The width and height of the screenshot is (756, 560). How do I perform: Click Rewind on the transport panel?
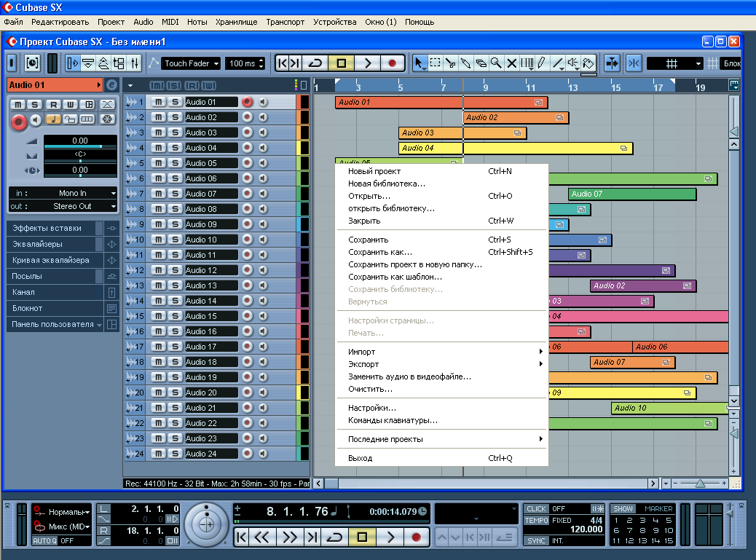[261, 537]
